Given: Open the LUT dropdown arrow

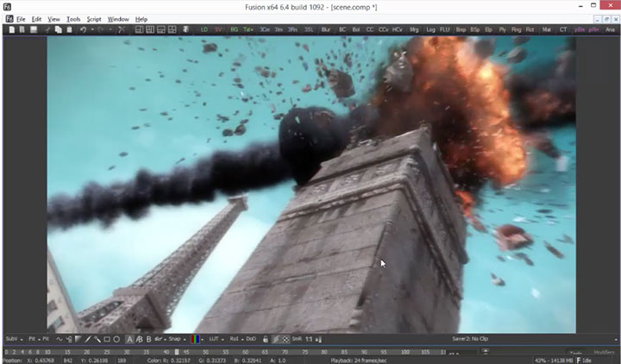Looking at the screenshot, I should pyautogui.click(x=223, y=340).
